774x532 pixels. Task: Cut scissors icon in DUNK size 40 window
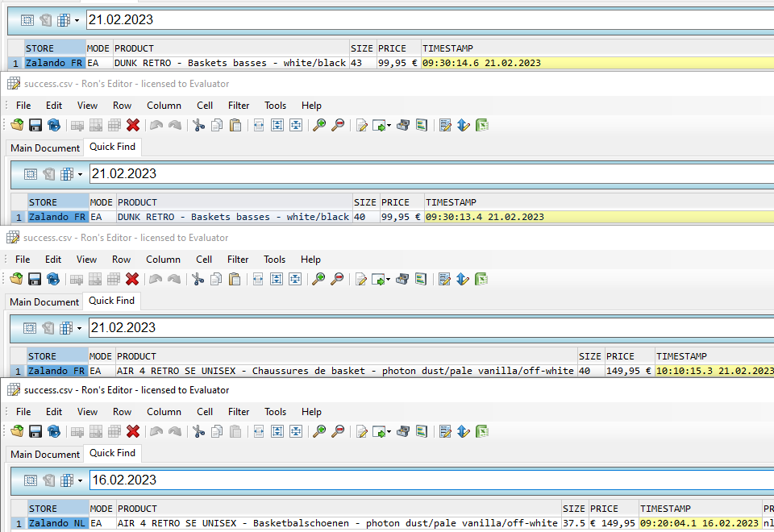(x=198, y=126)
